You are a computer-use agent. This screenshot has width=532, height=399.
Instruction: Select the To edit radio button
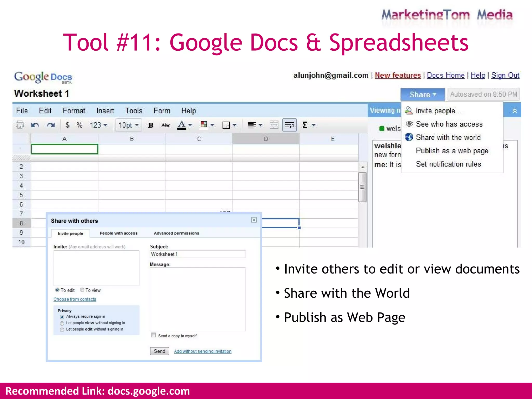[57, 290]
